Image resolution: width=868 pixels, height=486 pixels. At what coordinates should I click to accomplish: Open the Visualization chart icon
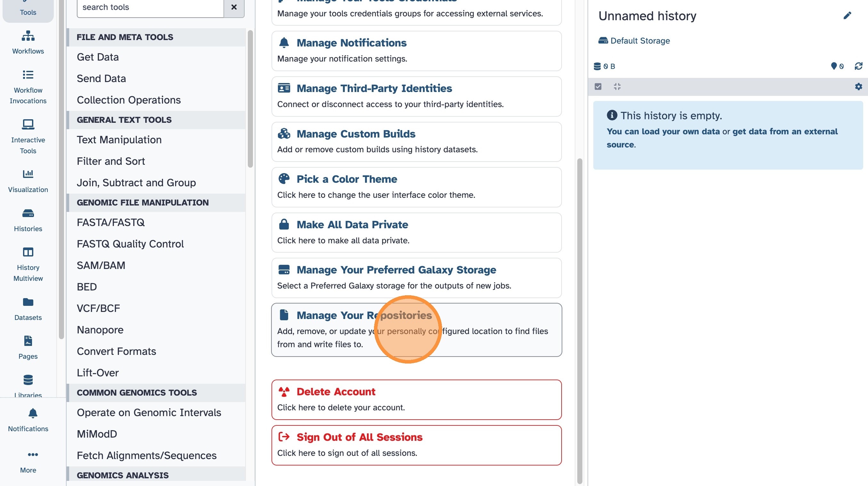coord(28,174)
